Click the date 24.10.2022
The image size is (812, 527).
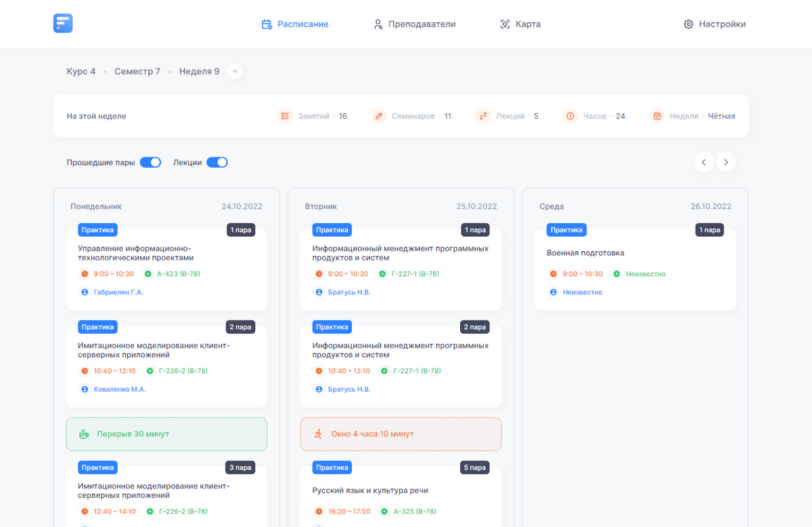[242, 206]
